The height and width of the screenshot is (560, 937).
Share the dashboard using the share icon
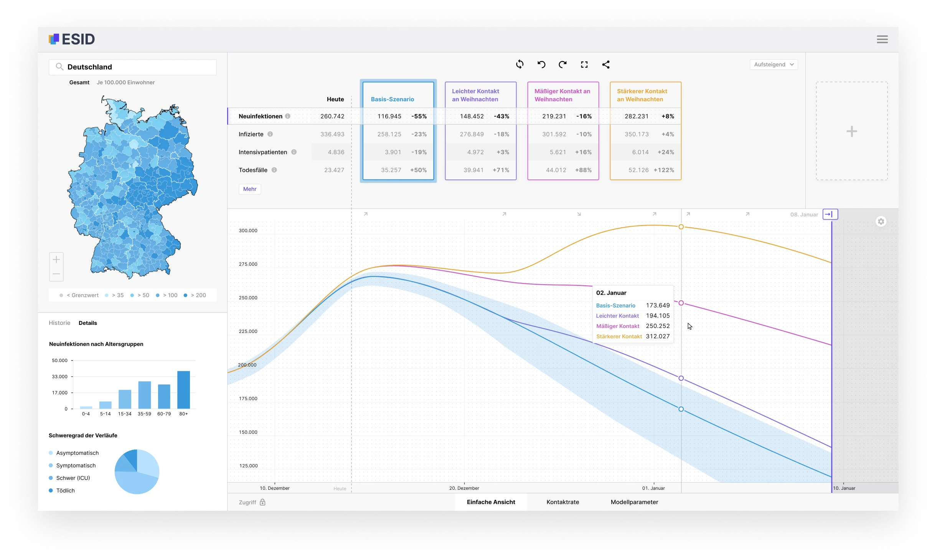(606, 65)
